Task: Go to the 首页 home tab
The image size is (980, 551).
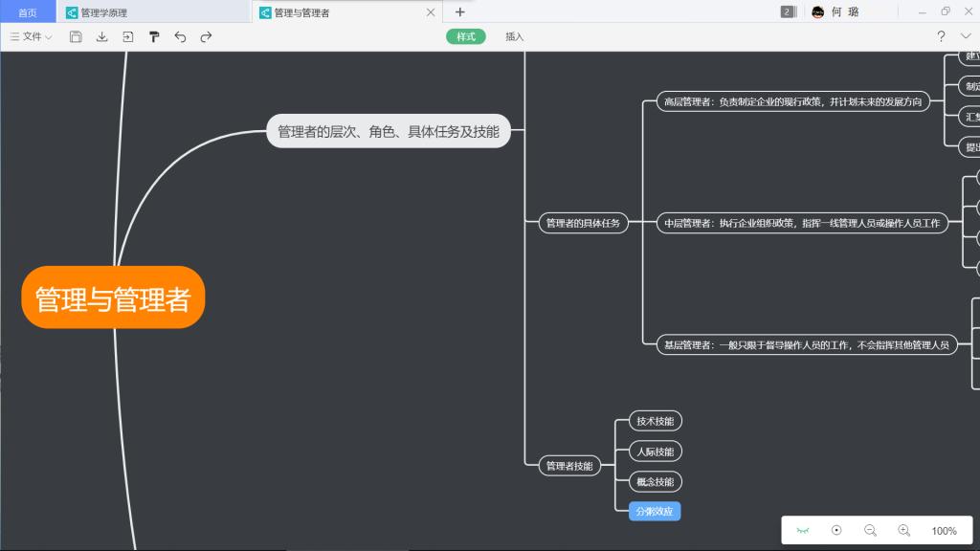Action: click(28, 12)
